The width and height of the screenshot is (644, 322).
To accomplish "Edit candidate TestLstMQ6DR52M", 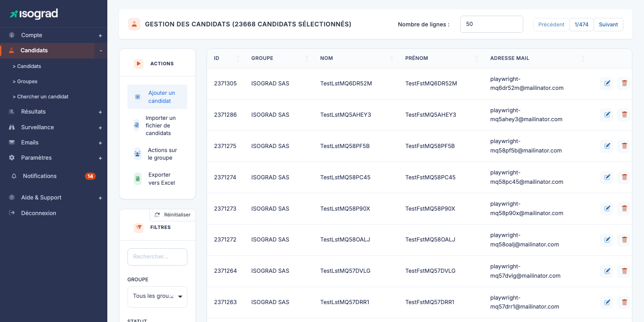I will click(x=607, y=83).
